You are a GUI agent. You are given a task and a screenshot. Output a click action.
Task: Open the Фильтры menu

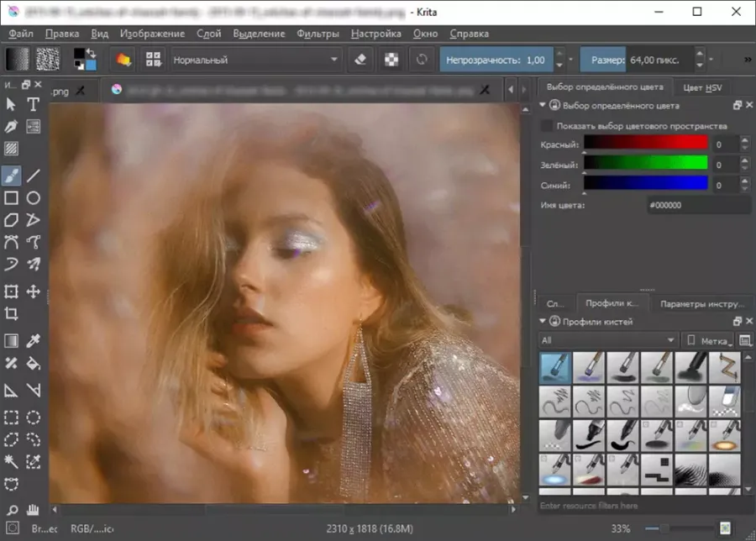coord(318,34)
